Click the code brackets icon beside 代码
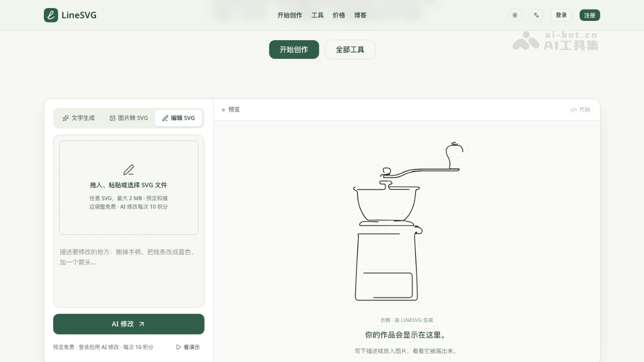This screenshot has width=644, height=362. coord(573,109)
